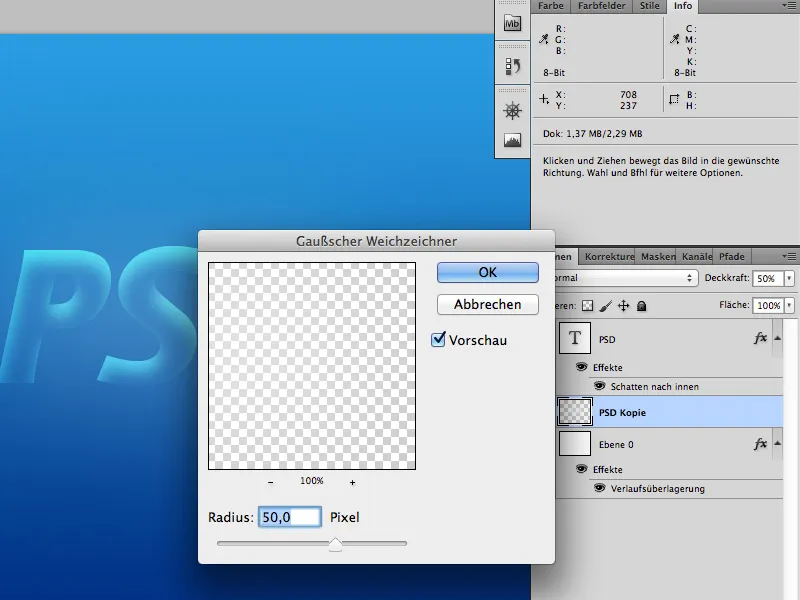Collapse the effects list of Ebene 0

coord(777,443)
